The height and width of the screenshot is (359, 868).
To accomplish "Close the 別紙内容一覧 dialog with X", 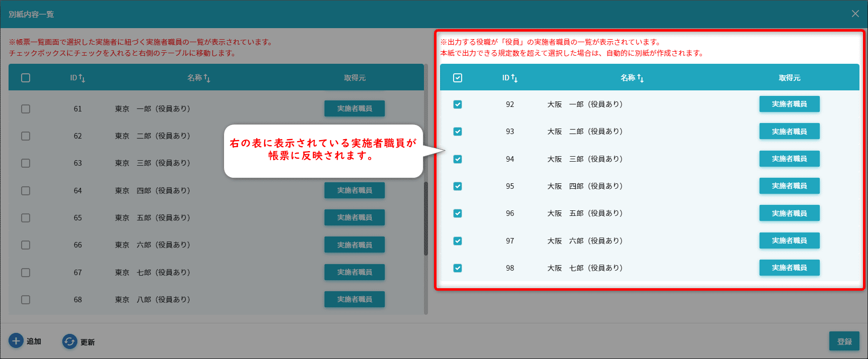I will 855,14.
